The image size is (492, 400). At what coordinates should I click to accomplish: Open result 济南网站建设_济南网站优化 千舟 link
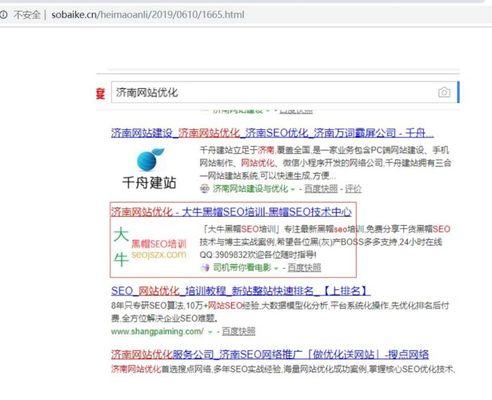coord(272,133)
